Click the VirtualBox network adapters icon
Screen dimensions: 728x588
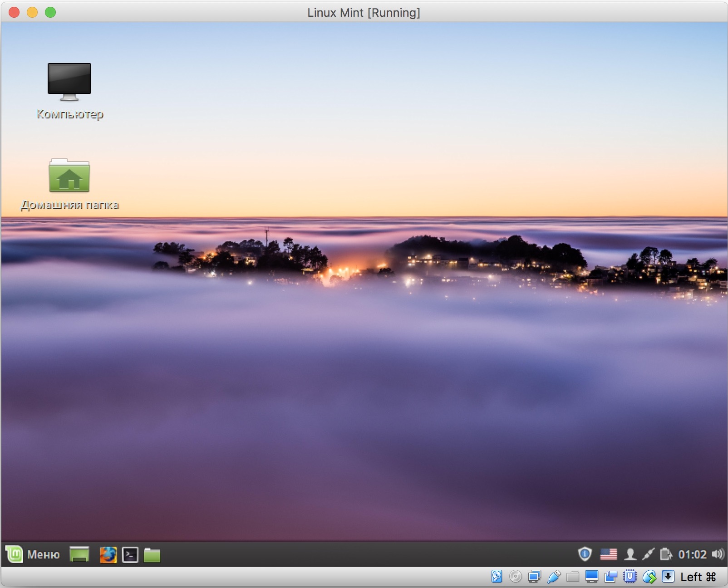[x=535, y=577]
